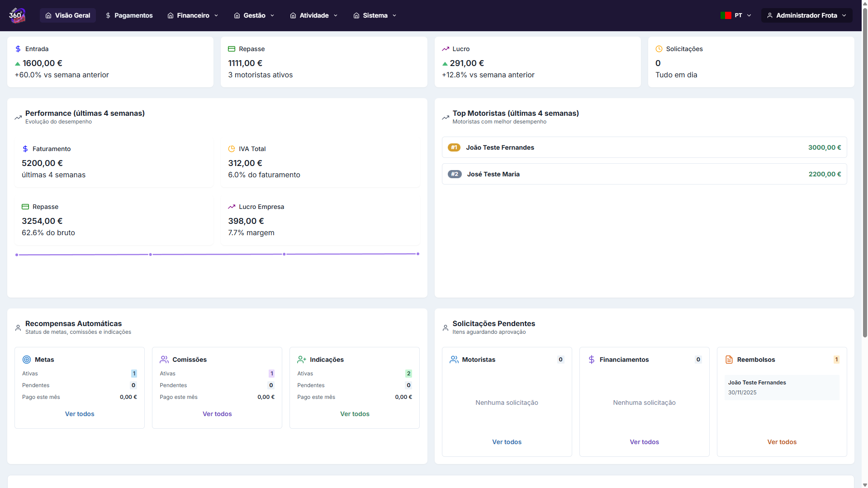Click the Indicações add-user icon

point(302,360)
